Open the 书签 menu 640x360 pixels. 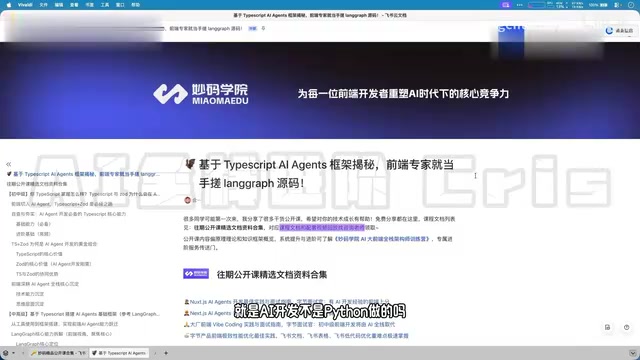pos(89,5)
